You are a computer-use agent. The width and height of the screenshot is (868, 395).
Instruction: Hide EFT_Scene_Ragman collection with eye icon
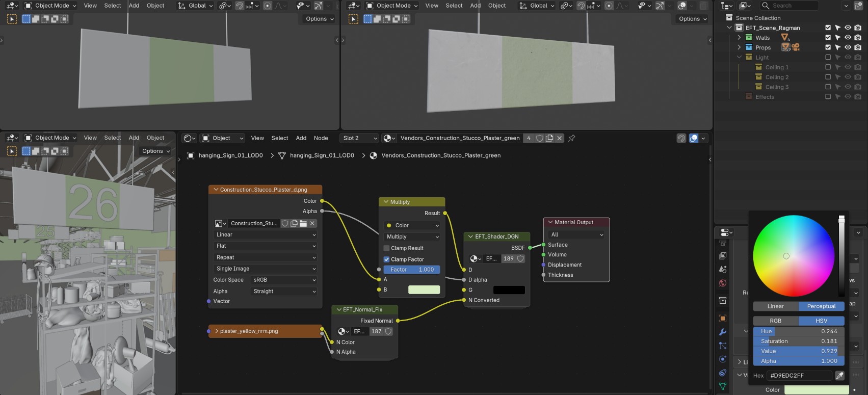(848, 28)
